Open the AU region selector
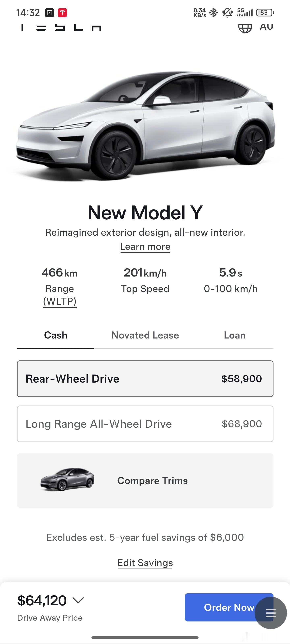 click(266, 27)
